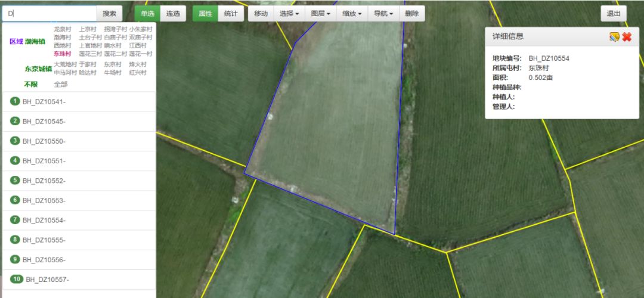Click green badge 3 for BH_DZ10550

click(x=16, y=141)
